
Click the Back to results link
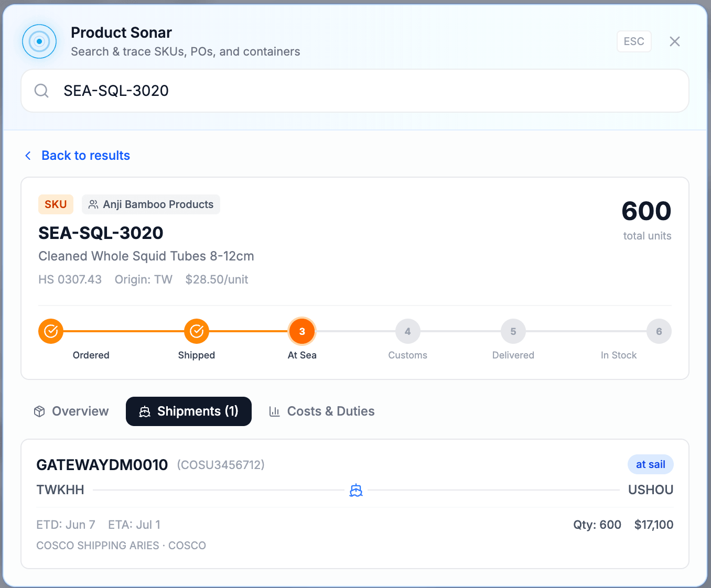85,156
